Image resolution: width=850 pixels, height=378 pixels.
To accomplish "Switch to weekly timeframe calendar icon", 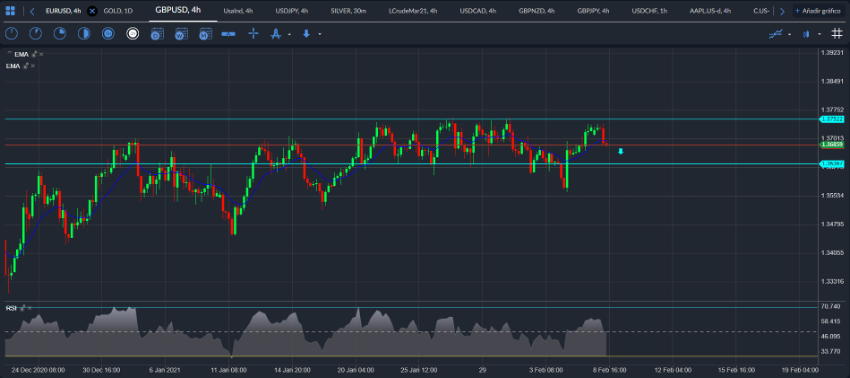I will (x=181, y=34).
